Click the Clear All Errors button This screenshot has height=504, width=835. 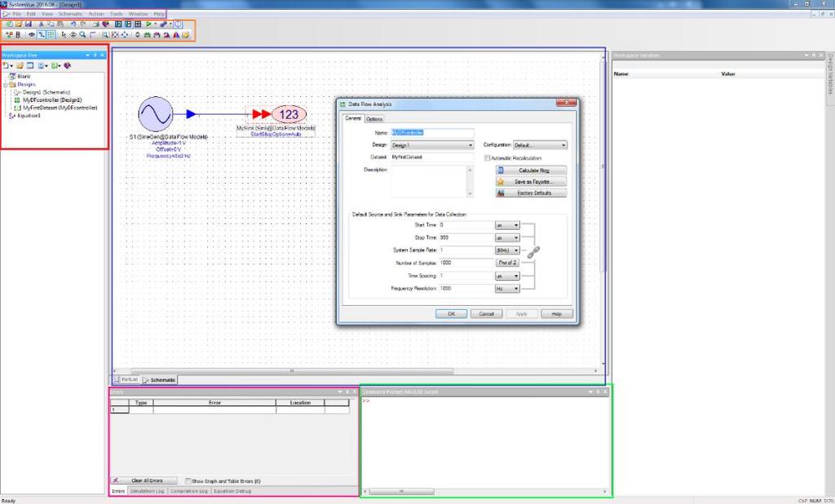point(144,480)
